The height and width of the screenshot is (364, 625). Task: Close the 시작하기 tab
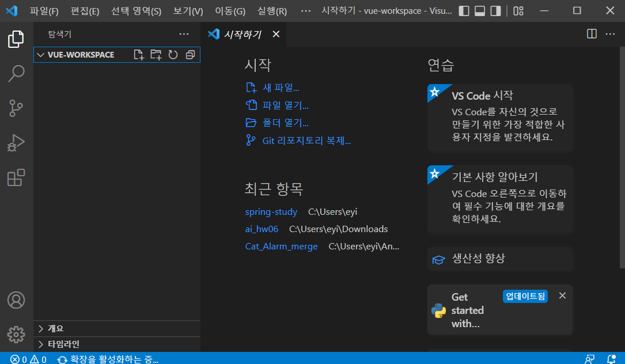tap(276, 35)
